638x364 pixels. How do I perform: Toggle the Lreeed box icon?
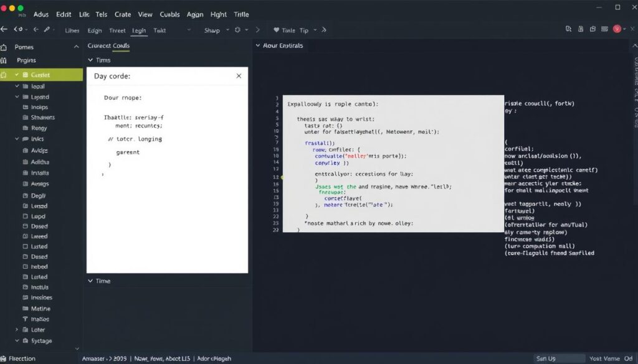(x=25, y=236)
